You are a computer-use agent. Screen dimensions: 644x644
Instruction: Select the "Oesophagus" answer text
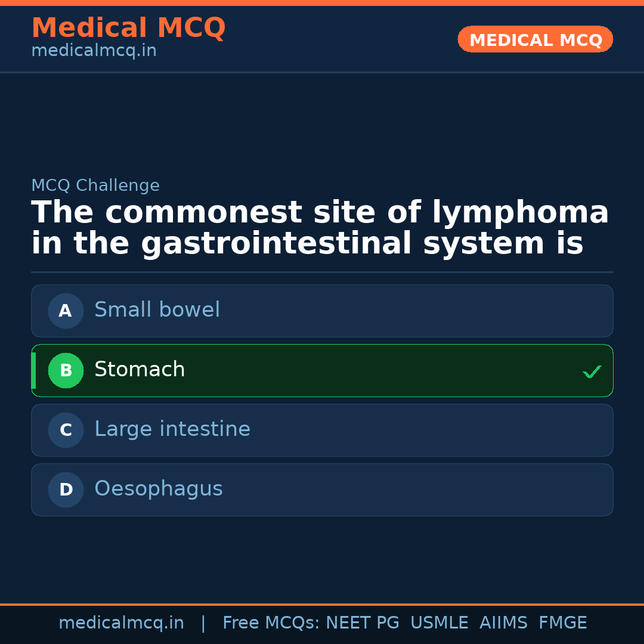coord(159,489)
